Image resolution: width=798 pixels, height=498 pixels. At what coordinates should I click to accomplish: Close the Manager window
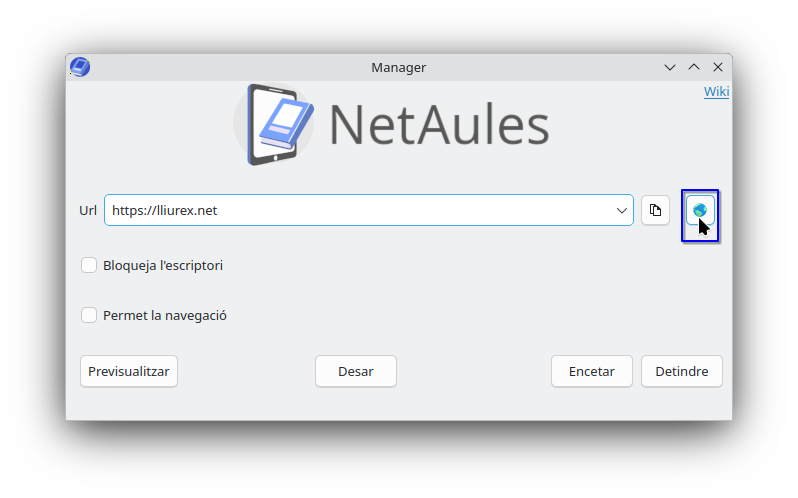[x=718, y=67]
